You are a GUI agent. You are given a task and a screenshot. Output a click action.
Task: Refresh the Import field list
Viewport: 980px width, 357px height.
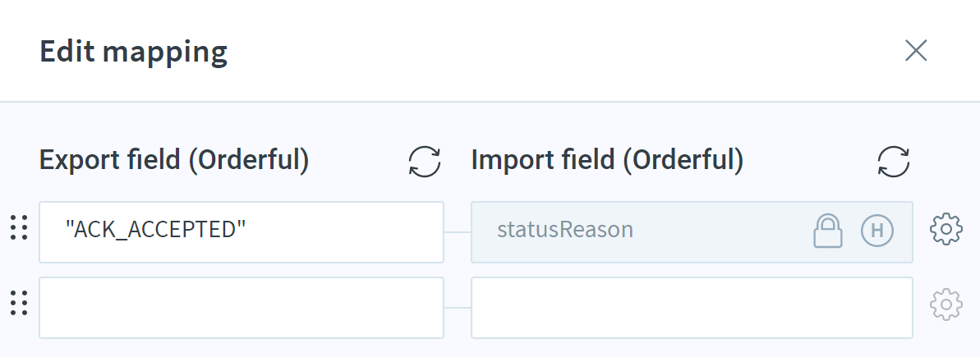pyautogui.click(x=894, y=162)
